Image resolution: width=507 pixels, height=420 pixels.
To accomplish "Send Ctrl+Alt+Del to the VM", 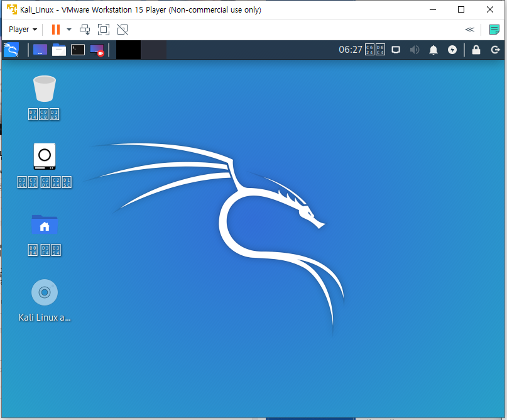I will click(85, 30).
